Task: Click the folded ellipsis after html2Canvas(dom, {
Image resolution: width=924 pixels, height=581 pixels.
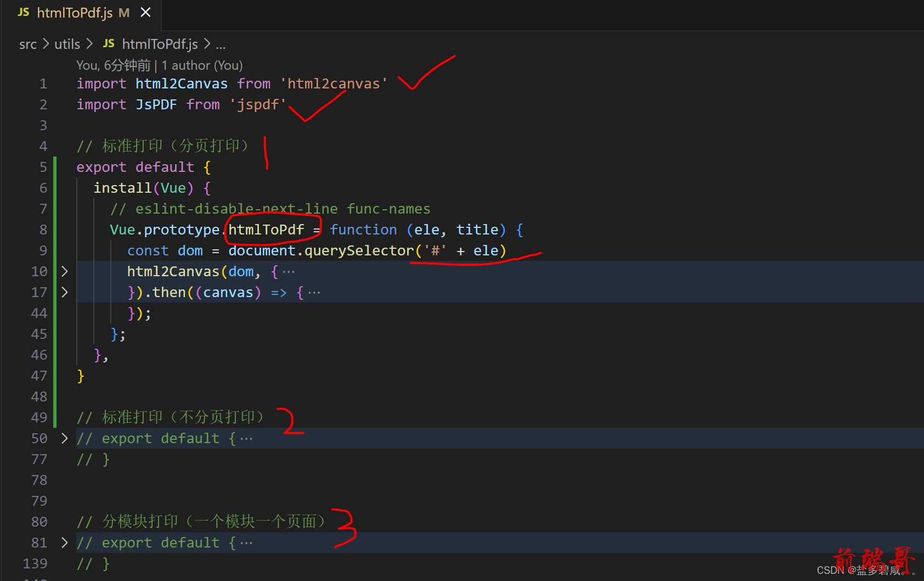Action: pos(289,272)
